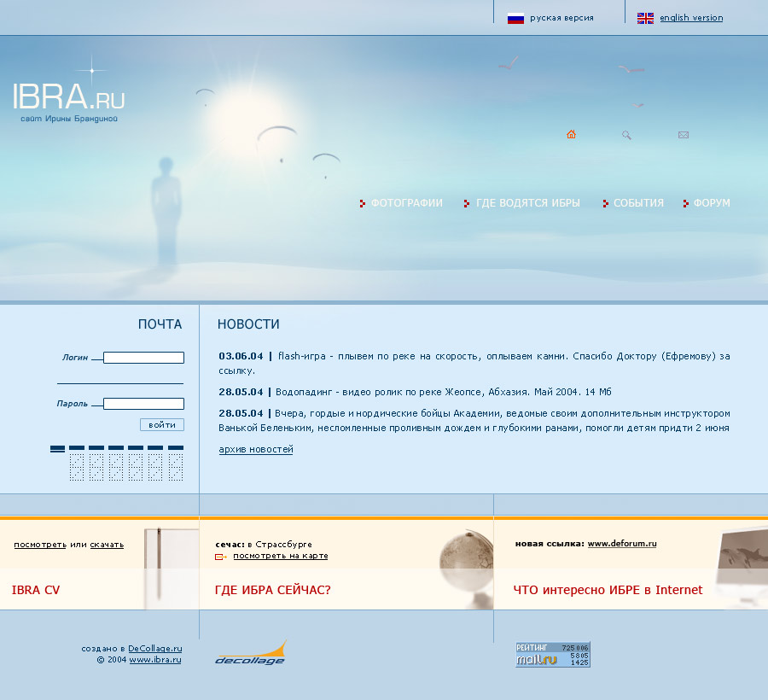Screen dimensions: 768x700
Task: Open search via magnifier icon
Action: [x=626, y=135]
